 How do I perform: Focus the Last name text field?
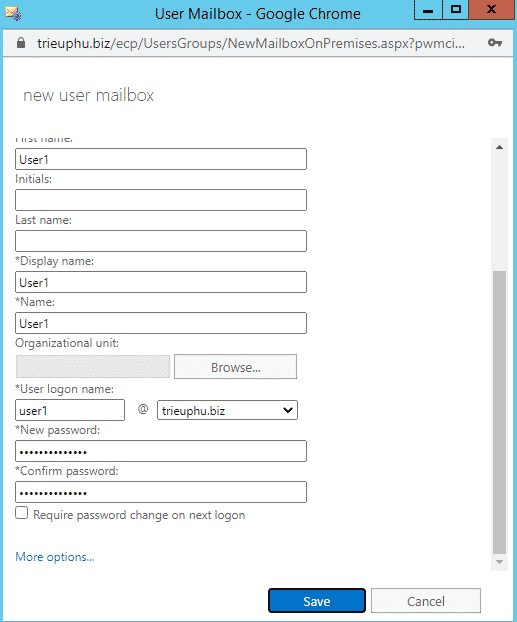(161, 241)
